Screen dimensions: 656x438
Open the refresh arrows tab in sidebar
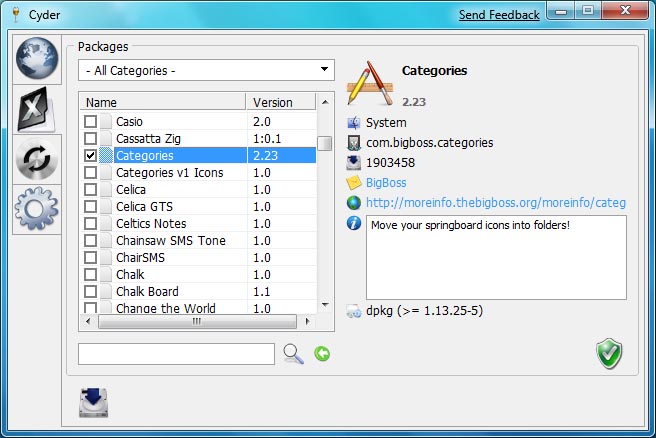(x=36, y=159)
